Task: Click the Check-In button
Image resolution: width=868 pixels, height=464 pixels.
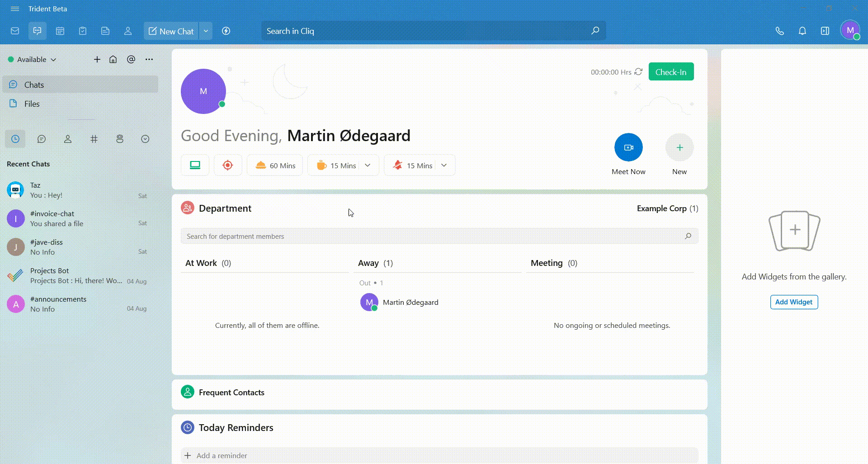Action: click(x=671, y=72)
